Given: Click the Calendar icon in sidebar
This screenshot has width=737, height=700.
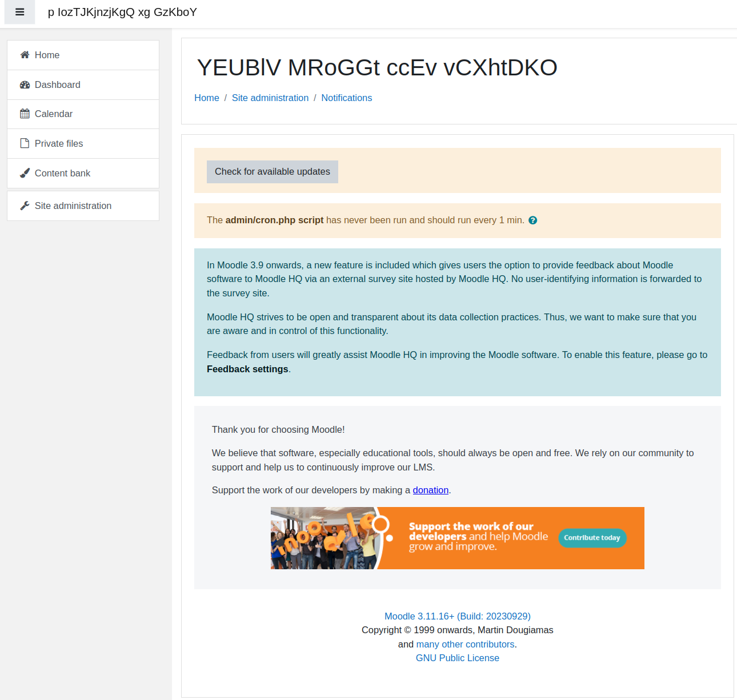Looking at the screenshot, I should point(25,114).
